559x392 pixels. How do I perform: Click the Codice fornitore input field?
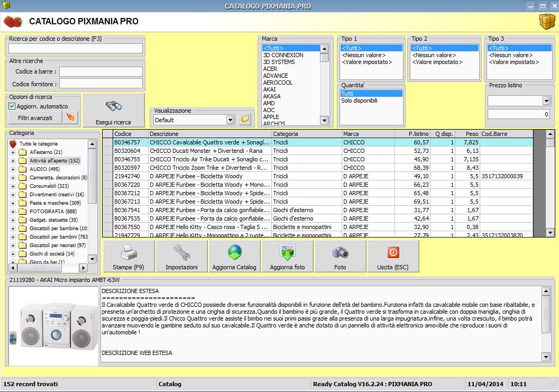coord(101,84)
